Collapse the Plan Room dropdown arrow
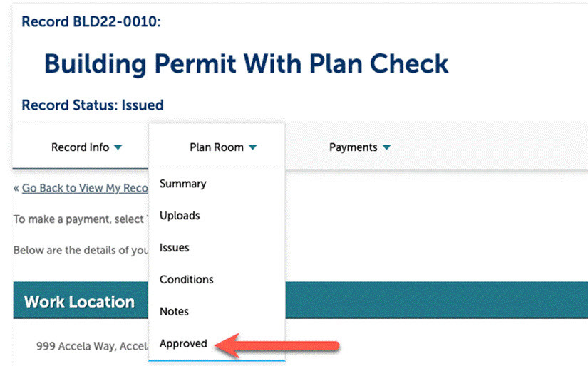The width and height of the screenshot is (588, 366). [253, 148]
